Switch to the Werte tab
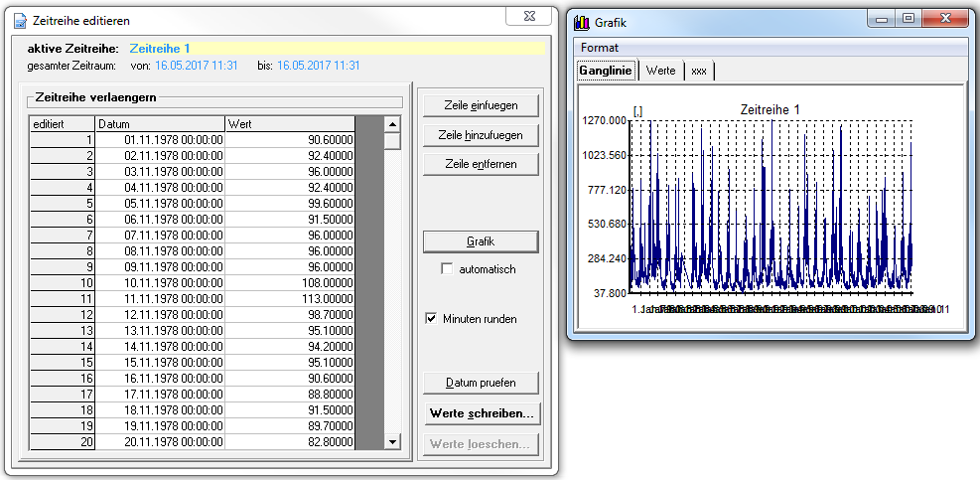Viewport: 980px width, 480px height. pyautogui.click(x=660, y=71)
